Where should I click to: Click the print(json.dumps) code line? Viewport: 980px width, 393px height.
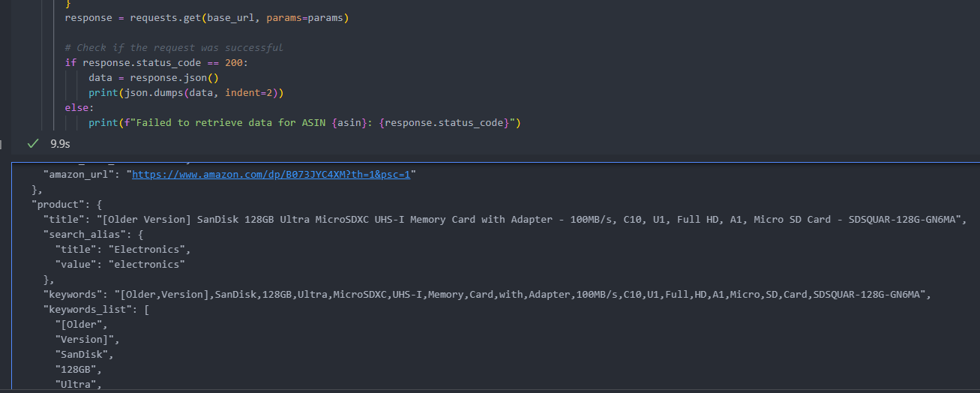pos(186,93)
